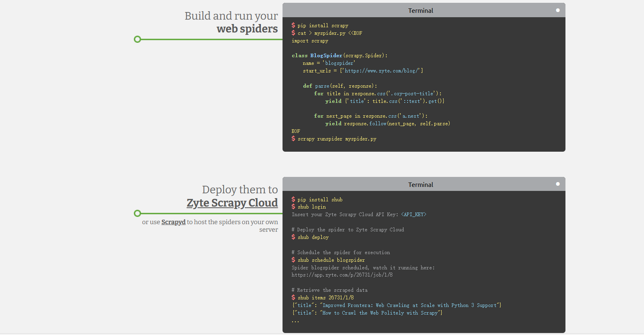Viewport: 644px width, 335px height.
Task: Click the 'cat > myspider.py <<EOF' line
Action: tap(327, 33)
